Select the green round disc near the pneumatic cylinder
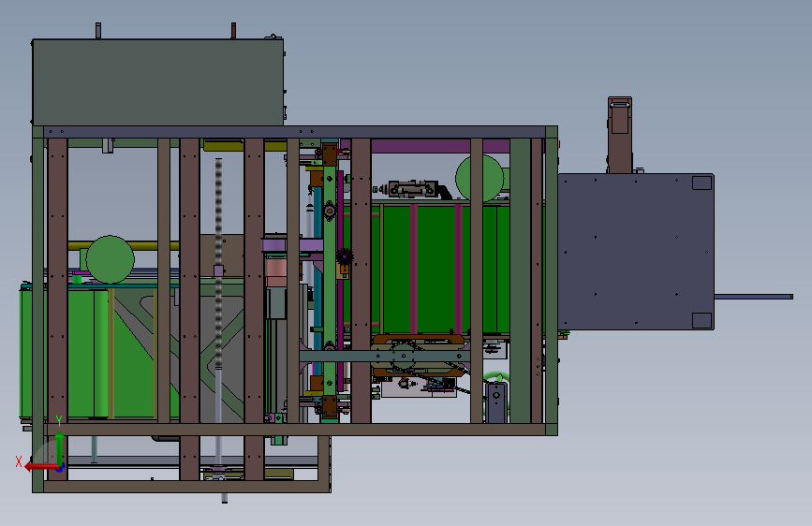 (x=480, y=178)
